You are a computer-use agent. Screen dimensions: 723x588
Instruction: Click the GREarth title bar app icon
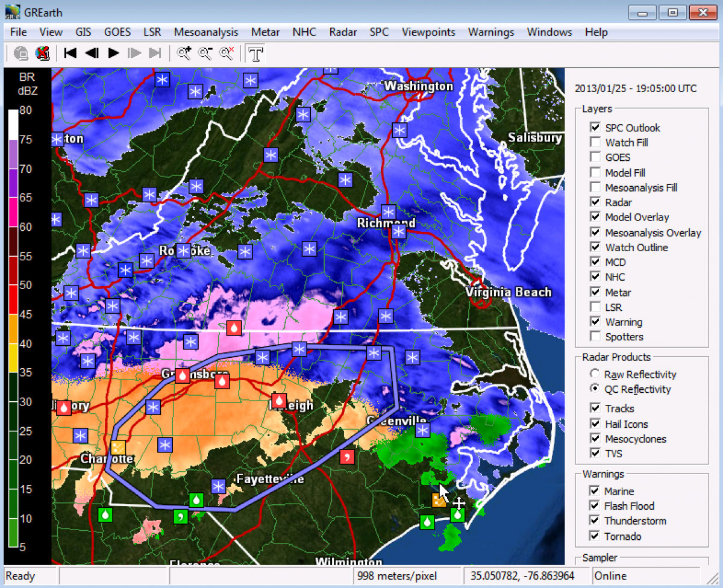(12, 12)
